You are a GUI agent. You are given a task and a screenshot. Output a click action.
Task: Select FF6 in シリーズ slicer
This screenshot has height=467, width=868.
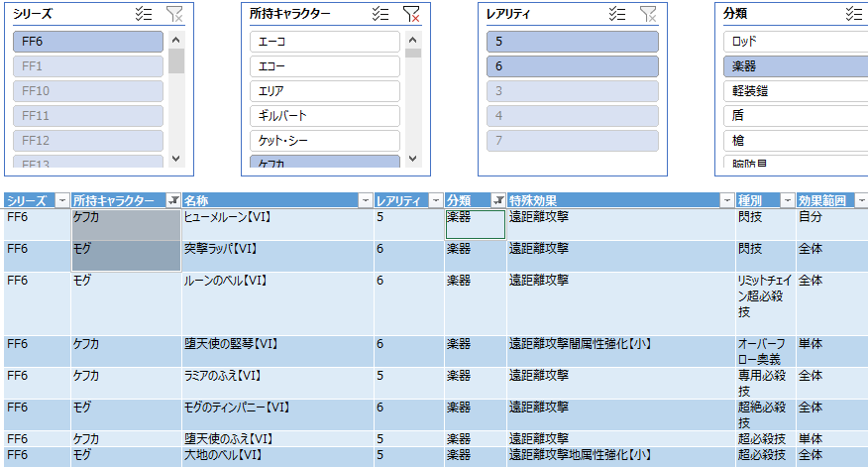pos(88,42)
